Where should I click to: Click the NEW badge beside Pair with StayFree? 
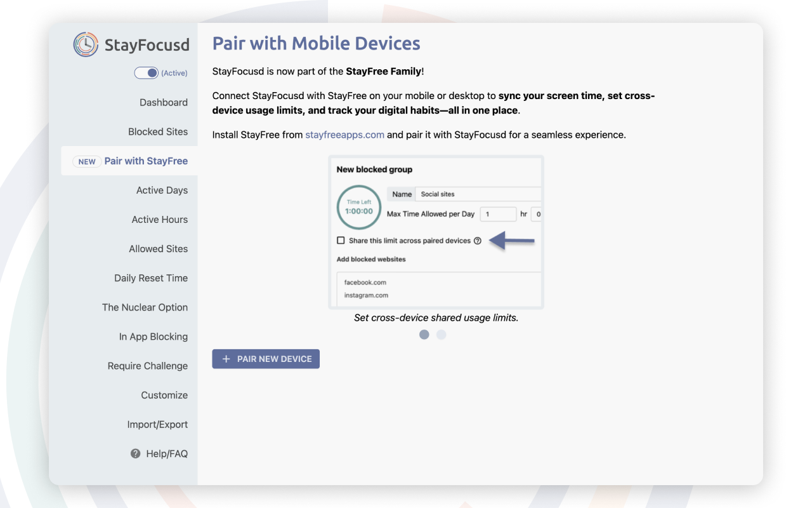pos(86,161)
